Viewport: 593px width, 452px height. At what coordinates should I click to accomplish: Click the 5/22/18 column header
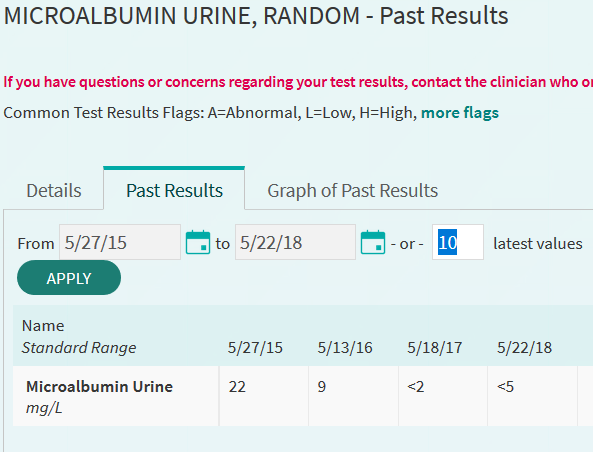524,348
